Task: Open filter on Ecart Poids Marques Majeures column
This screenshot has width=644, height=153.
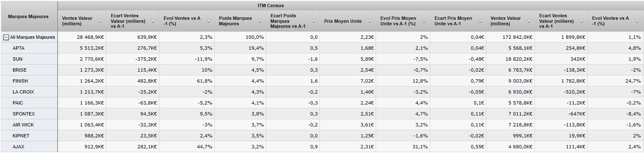Action: 314,21
